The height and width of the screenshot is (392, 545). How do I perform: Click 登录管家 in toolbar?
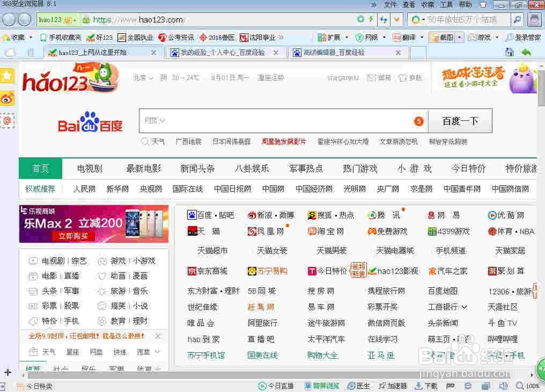click(523, 37)
